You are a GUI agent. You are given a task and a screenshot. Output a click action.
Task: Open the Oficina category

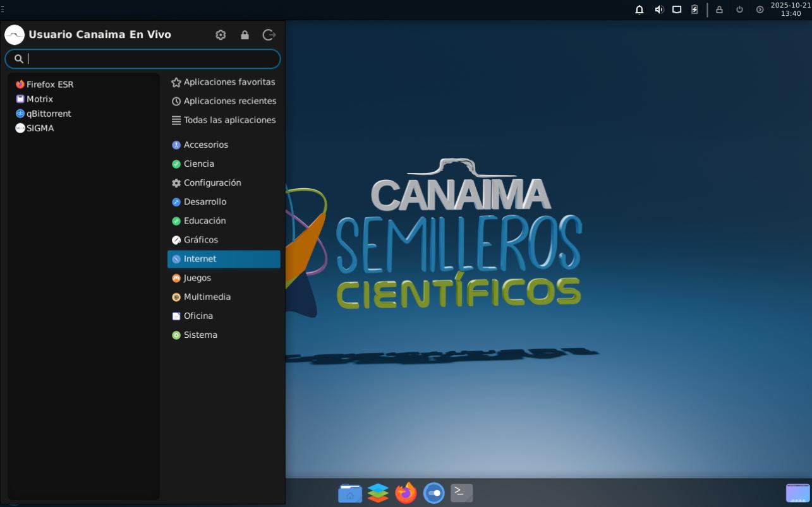pos(198,316)
